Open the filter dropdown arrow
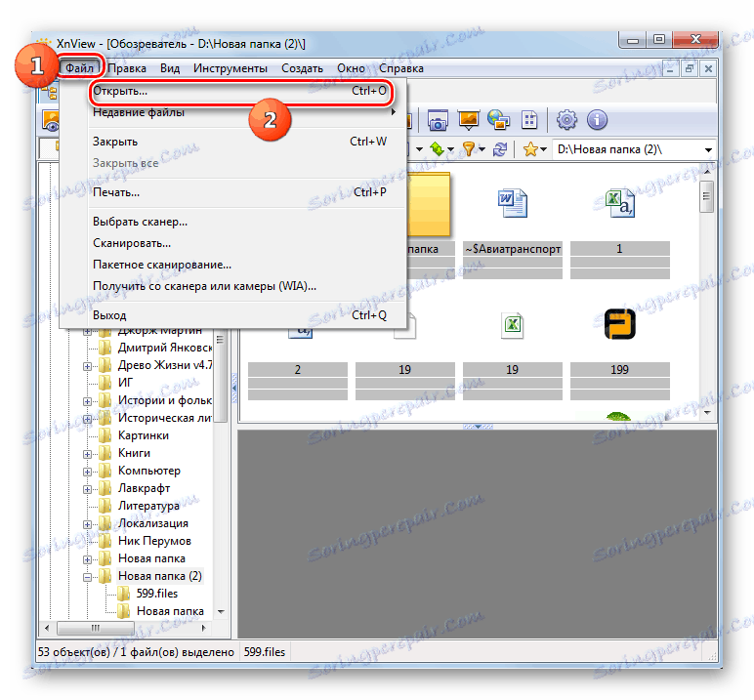This screenshot has height=700, width=754. point(482,149)
